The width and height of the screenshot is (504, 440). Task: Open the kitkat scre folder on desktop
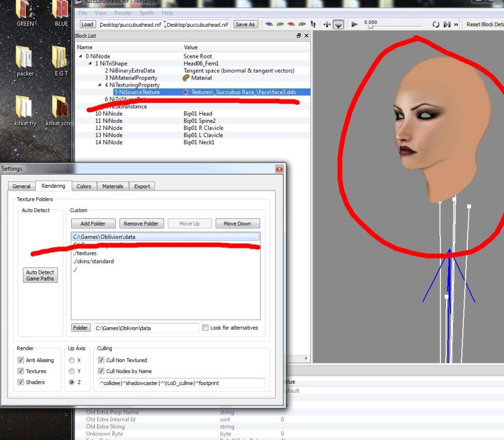pos(59,110)
